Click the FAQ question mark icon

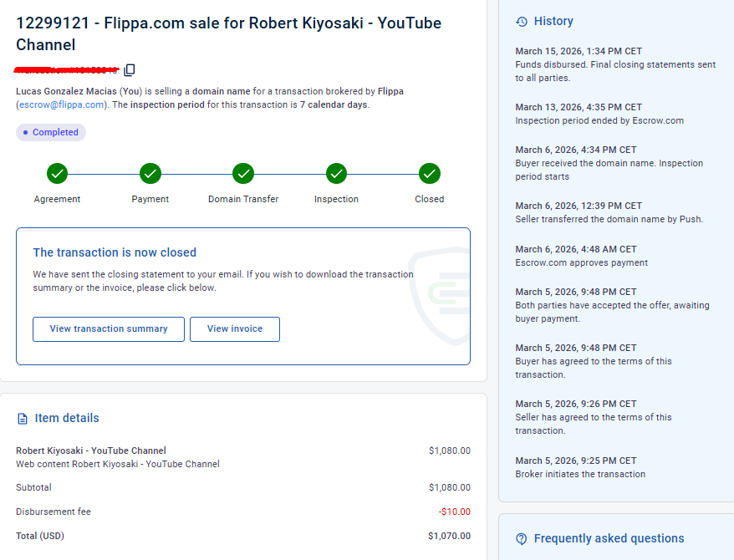pos(522,538)
